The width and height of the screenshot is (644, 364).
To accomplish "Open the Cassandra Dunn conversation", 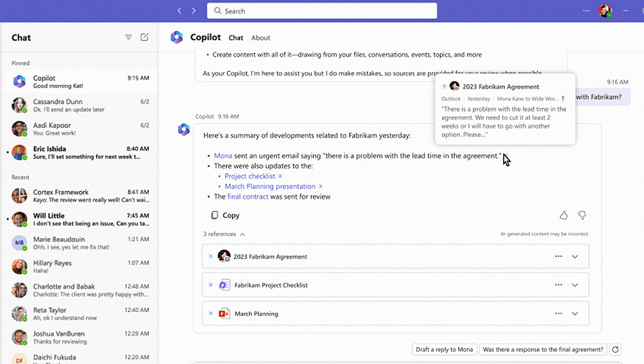I will pos(80,105).
